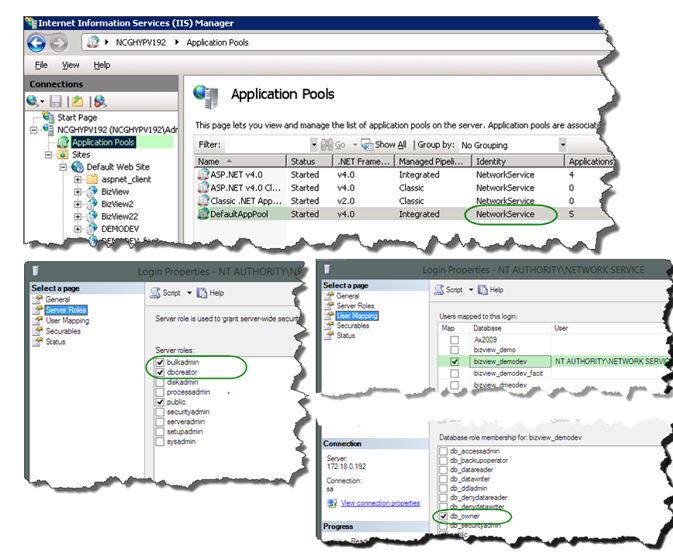Select Server Roles page in left window
Screen dimensions: 673x556
[66, 310]
